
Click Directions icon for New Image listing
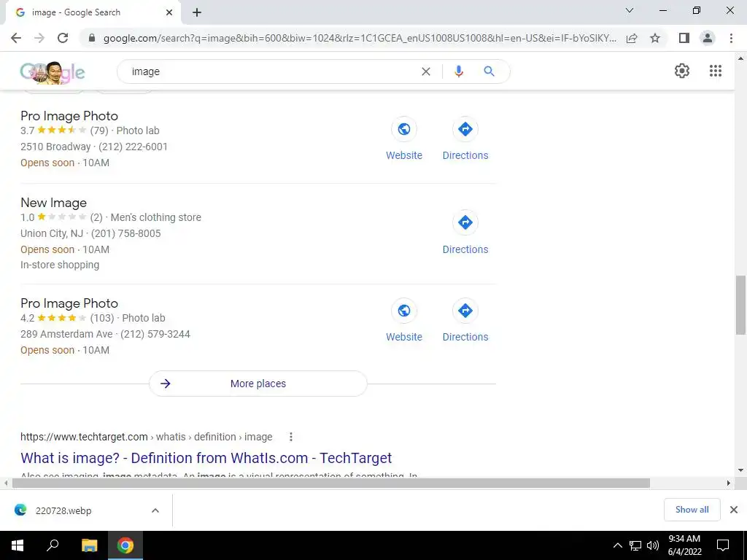[x=465, y=222]
